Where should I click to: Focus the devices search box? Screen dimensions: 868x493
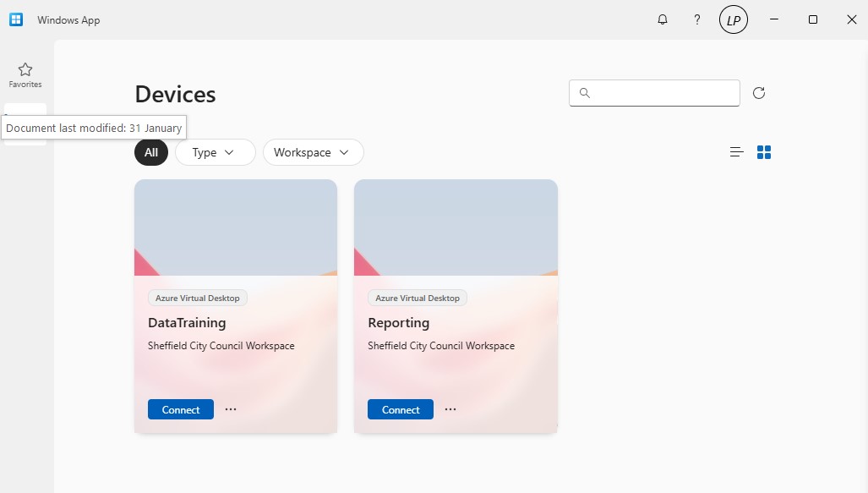pyautogui.click(x=654, y=93)
